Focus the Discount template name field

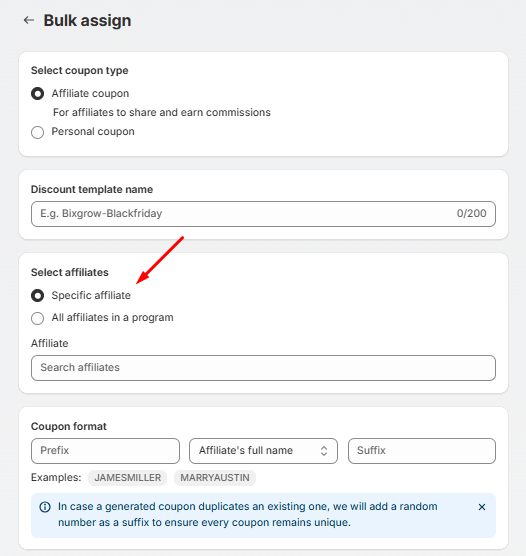coord(263,214)
